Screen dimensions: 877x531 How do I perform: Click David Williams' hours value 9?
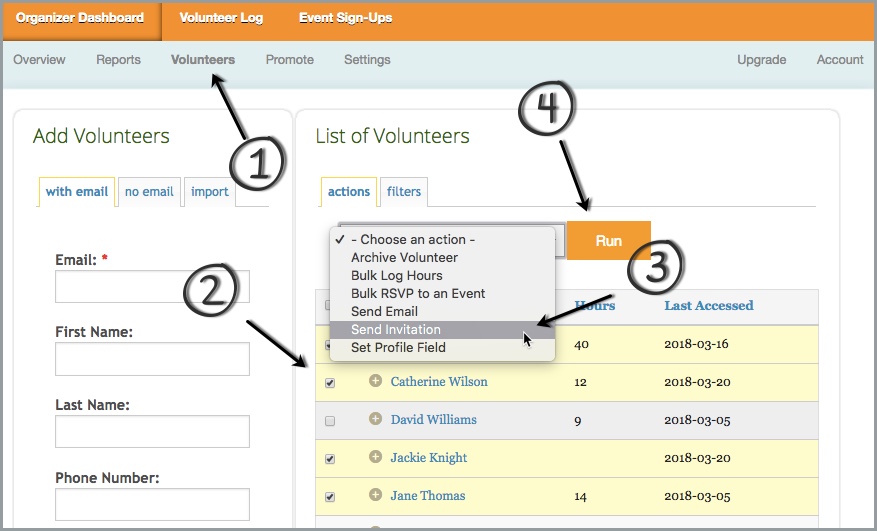pyautogui.click(x=578, y=420)
